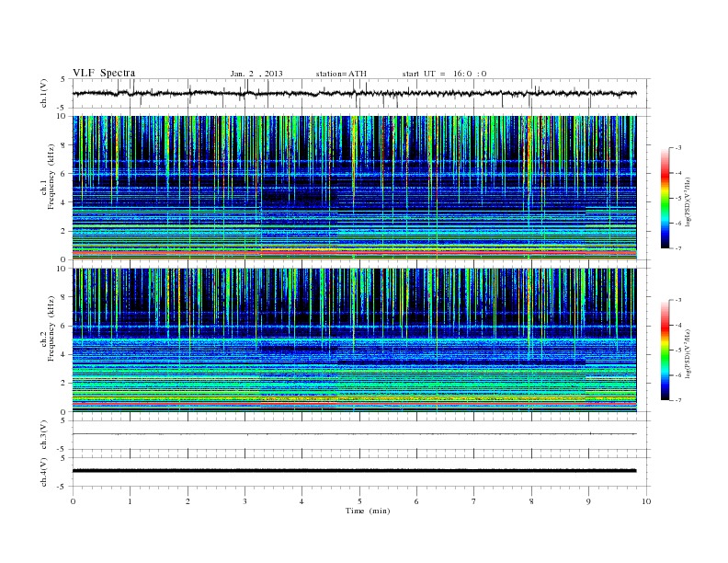Click the 'station=ATH' label
The height and width of the screenshot is (563, 728).
341,74
